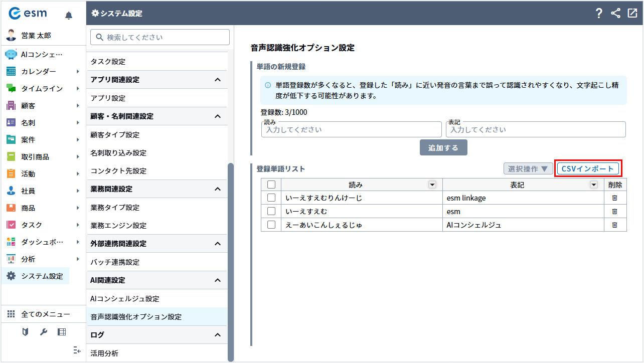644x363 pixels.
Task: Open in new window icon
Action: [x=632, y=14]
